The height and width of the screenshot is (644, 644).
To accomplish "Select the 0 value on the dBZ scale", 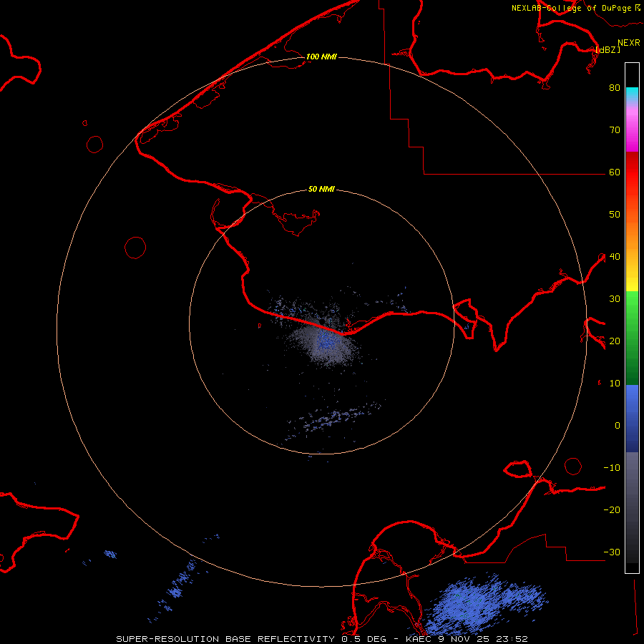I will click(618, 426).
